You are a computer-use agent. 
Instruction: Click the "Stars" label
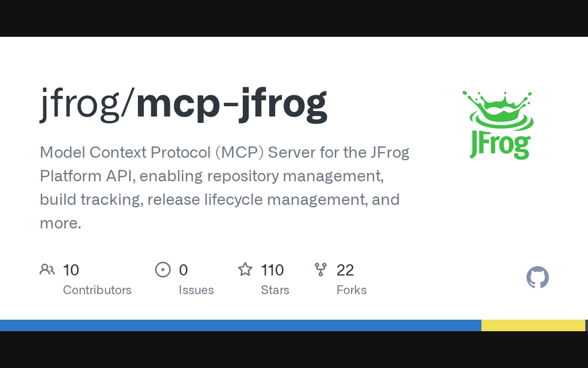pyautogui.click(x=275, y=290)
